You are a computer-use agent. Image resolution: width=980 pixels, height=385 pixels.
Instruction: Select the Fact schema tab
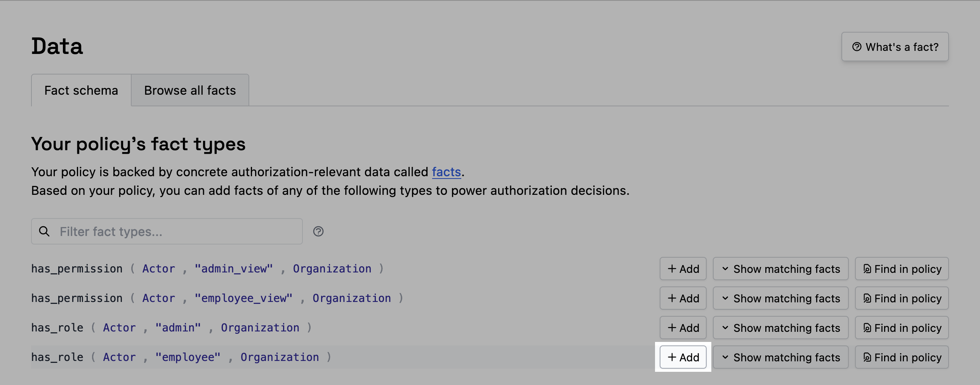[x=81, y=90]
